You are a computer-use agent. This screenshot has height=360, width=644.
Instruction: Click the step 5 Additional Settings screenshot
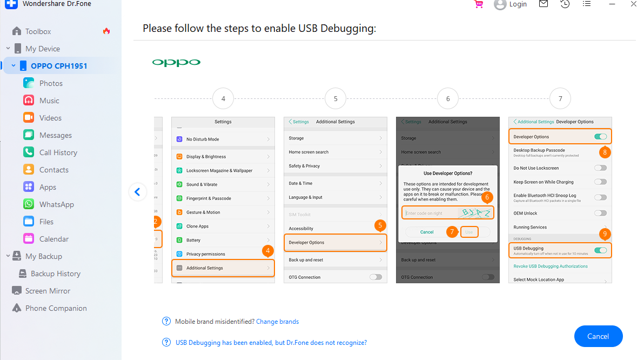coord(335,200)
